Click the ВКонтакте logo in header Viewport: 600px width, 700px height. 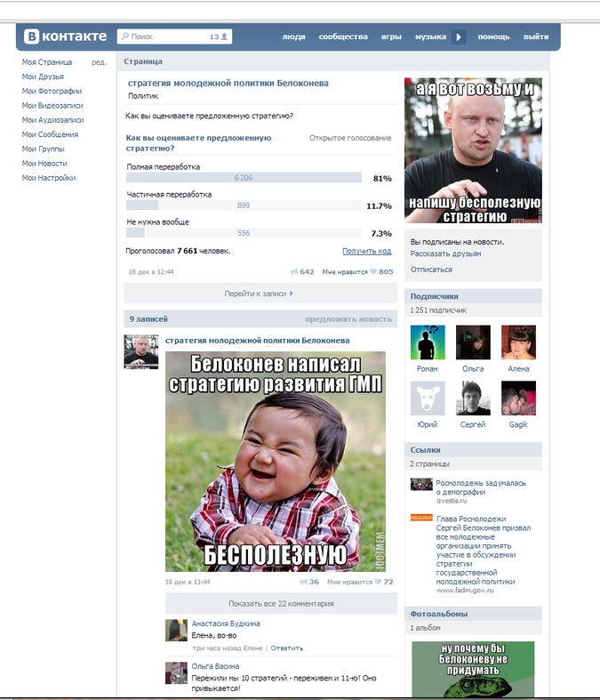tap(66, 36)
